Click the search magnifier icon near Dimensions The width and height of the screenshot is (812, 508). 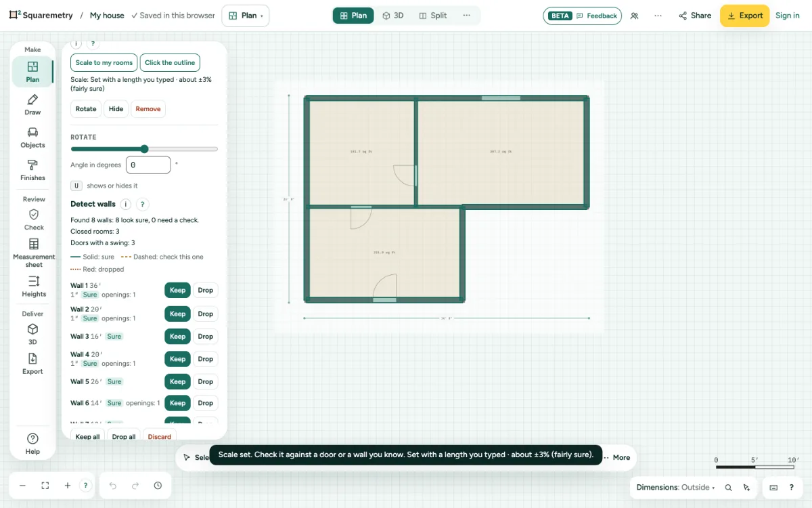click(x=729, y=488)
